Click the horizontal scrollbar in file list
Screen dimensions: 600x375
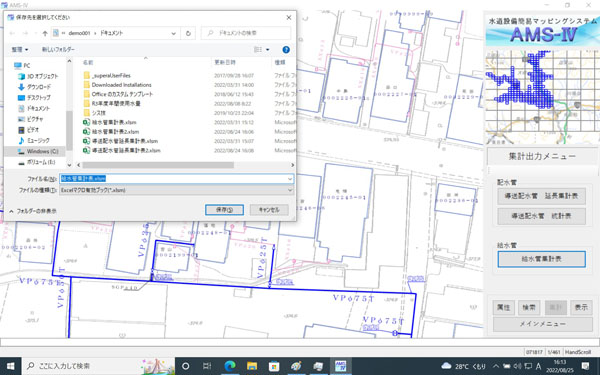coord(158,165)
